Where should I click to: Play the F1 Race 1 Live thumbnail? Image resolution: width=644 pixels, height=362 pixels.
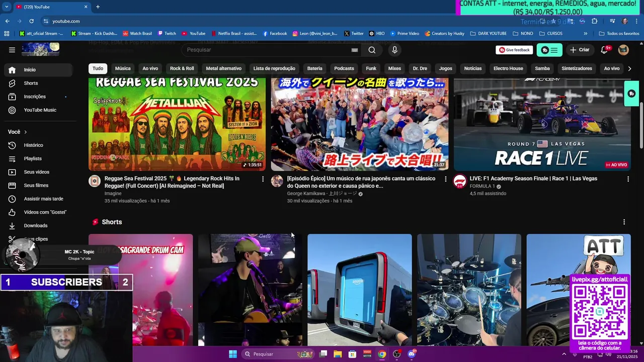(542, 125)
